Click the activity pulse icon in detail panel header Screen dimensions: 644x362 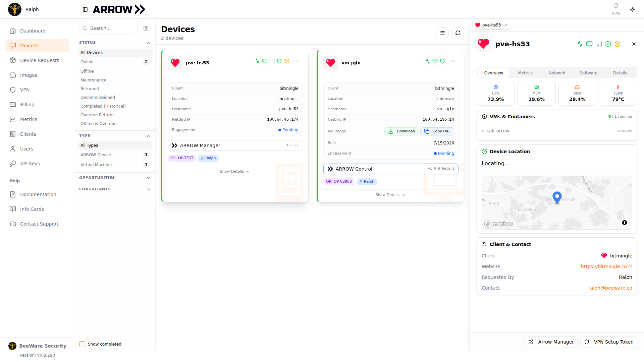(x=580, y=44)
